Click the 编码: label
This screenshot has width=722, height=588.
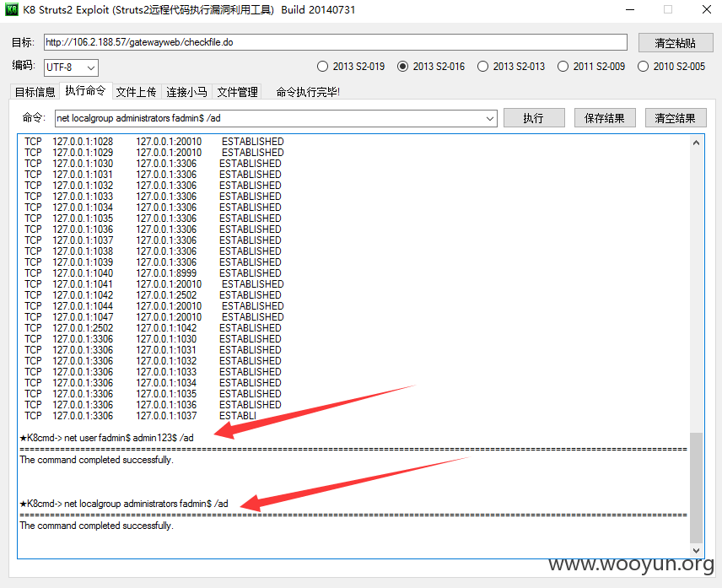point(24,66)
